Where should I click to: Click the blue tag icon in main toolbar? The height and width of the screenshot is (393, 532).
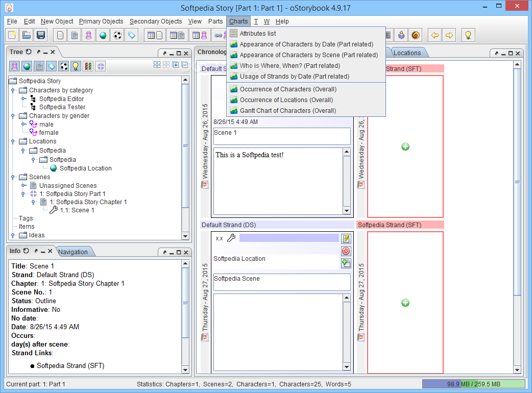click(132, 35)
